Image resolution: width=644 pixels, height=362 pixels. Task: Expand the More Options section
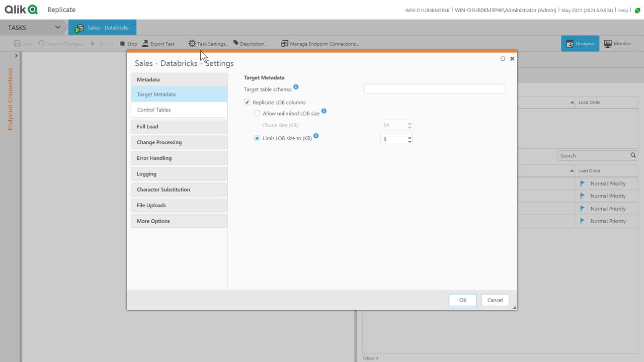[x=179, y=221]
